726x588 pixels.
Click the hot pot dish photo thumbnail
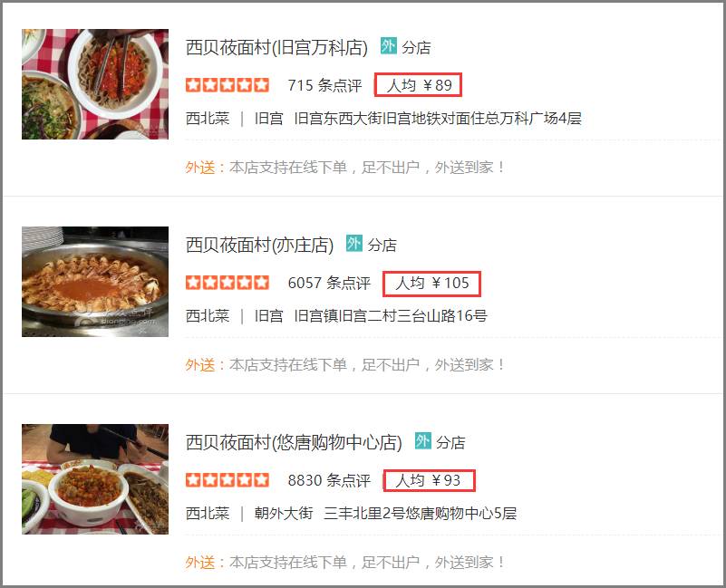click(95, 282)
